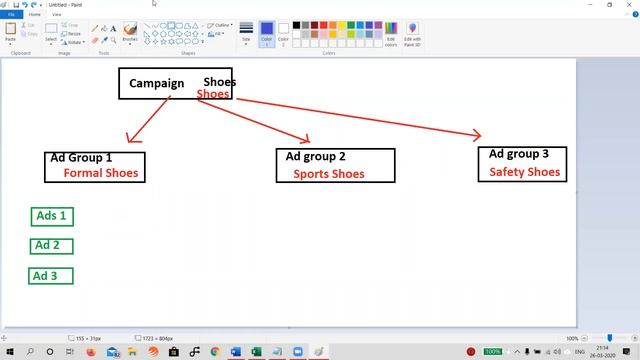Zoom out with the minus button
Viewport: 640px width, 360px height.
coord(584,338)
